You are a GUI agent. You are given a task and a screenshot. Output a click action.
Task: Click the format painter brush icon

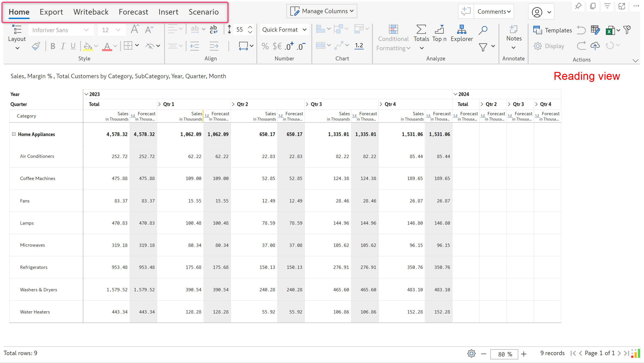pyautogui.click(x=36, y=46)
